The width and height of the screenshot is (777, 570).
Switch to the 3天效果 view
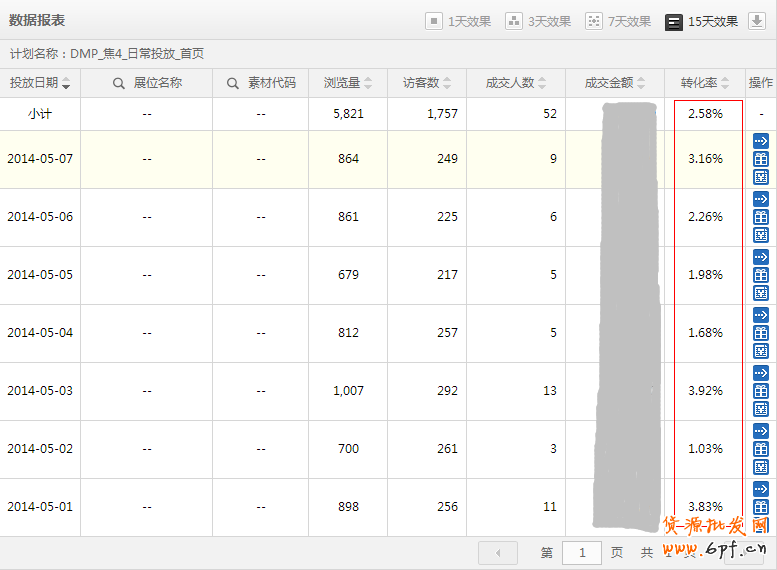[x=538, y=21]
